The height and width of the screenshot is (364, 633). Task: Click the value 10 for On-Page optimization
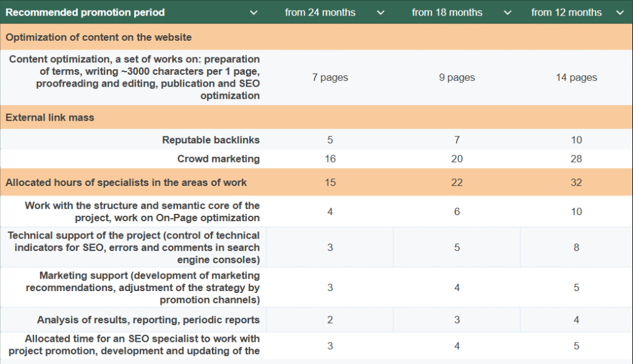[x=576, y=211]
